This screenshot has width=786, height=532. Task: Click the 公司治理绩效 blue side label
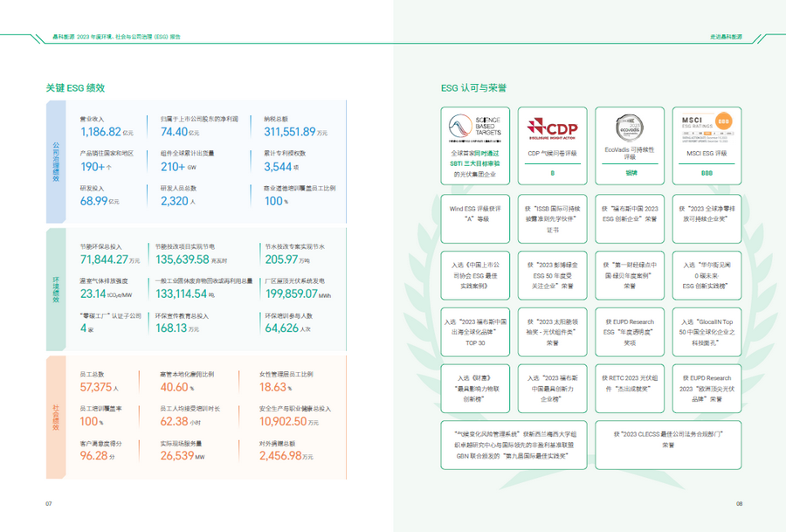click(56, 162)
